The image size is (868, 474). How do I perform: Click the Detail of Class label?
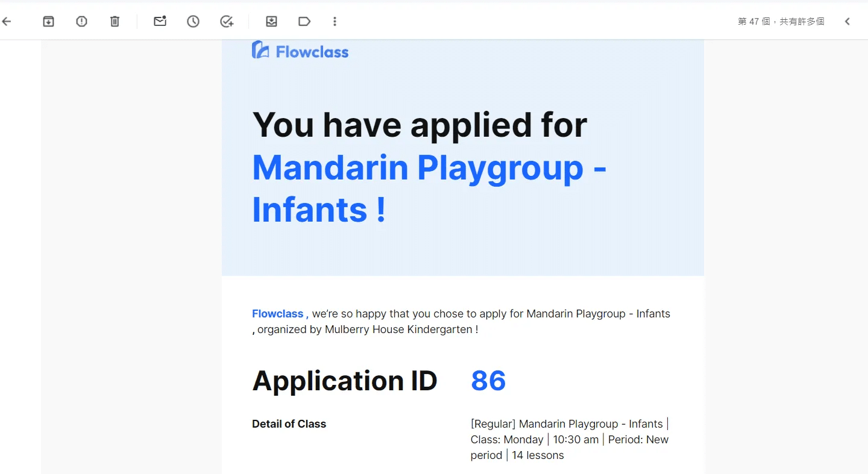coord(289,424)
